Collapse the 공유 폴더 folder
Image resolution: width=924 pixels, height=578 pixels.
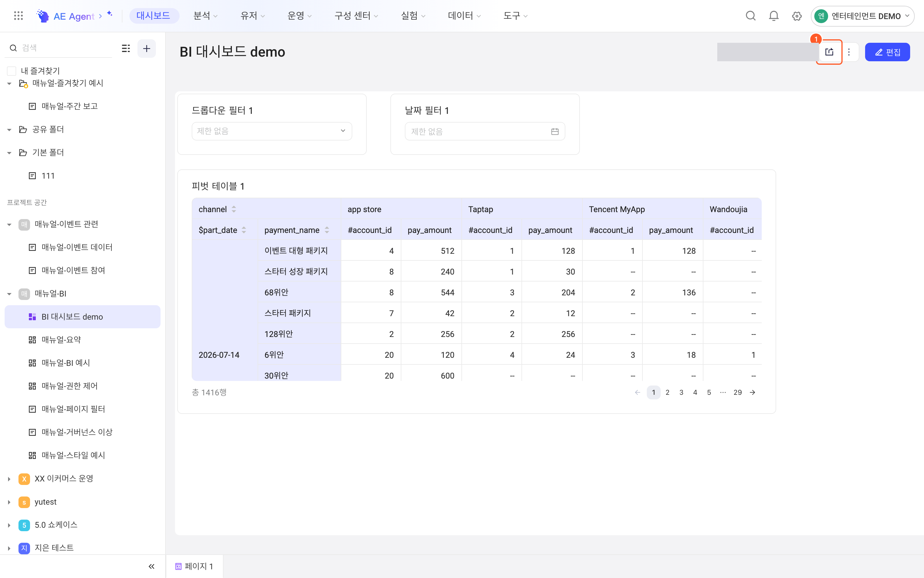[9, 130]
